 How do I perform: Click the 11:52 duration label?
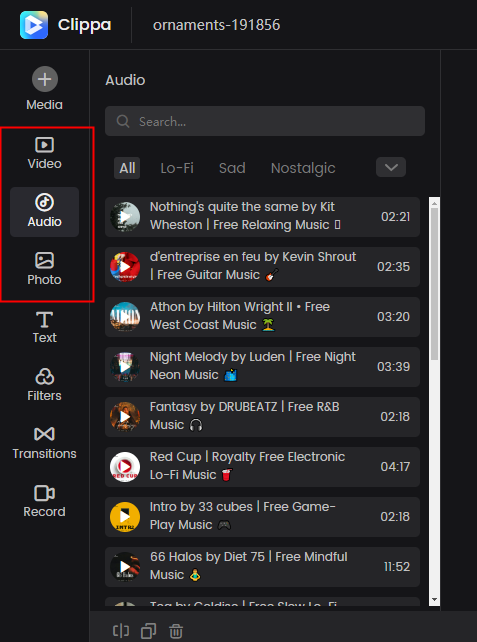pyautogui.click(x=397, y=567)
